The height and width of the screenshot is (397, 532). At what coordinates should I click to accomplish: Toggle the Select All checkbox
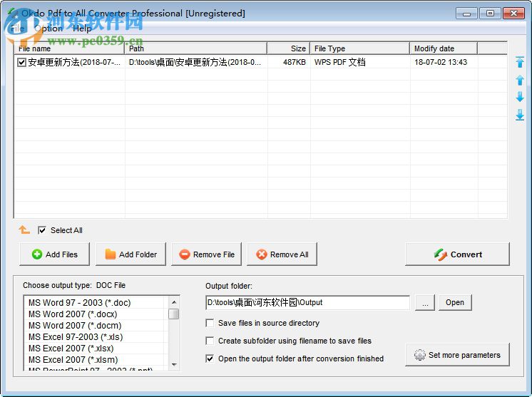tap(42, 230)
